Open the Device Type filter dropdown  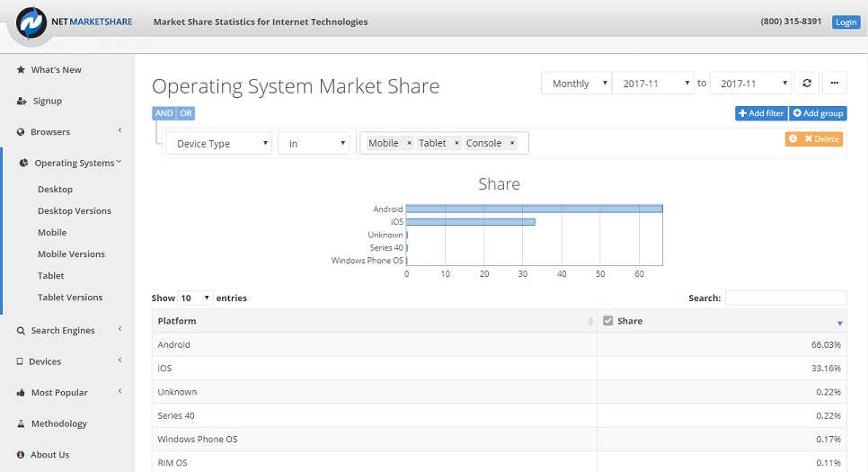pos(218,144)
